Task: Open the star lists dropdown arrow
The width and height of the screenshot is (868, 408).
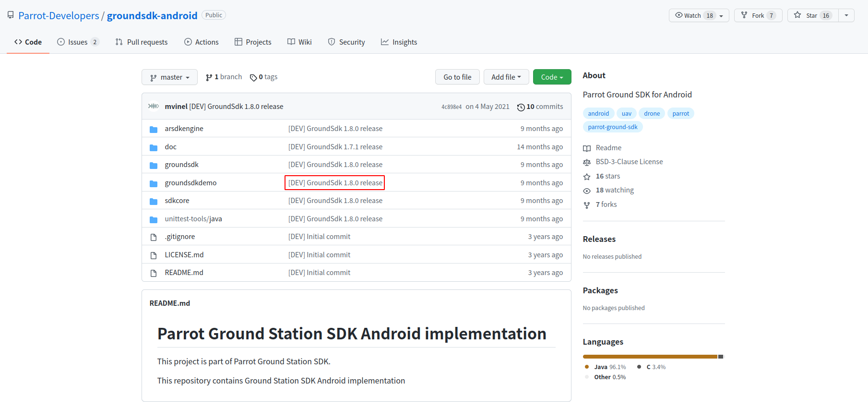Action: (846, 15)
